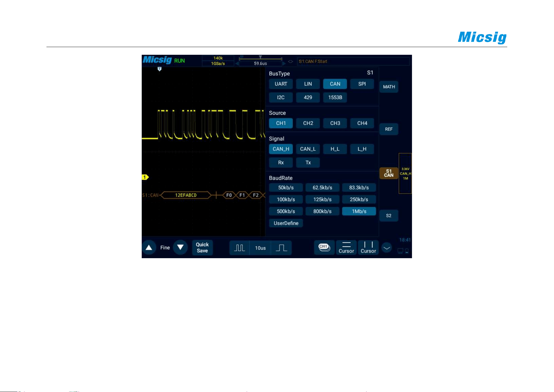Screen dimensions: 554x392
Task: Select 500kb/s baud rate
Action: 286,211
